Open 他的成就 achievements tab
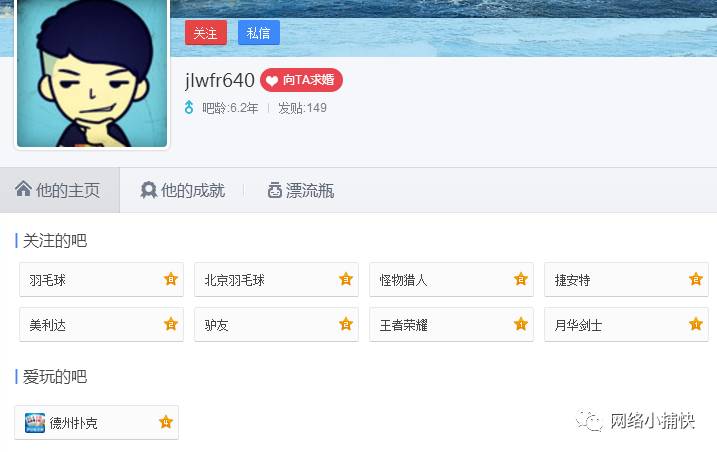Screen dimensions: 717x452 [182, 190]
